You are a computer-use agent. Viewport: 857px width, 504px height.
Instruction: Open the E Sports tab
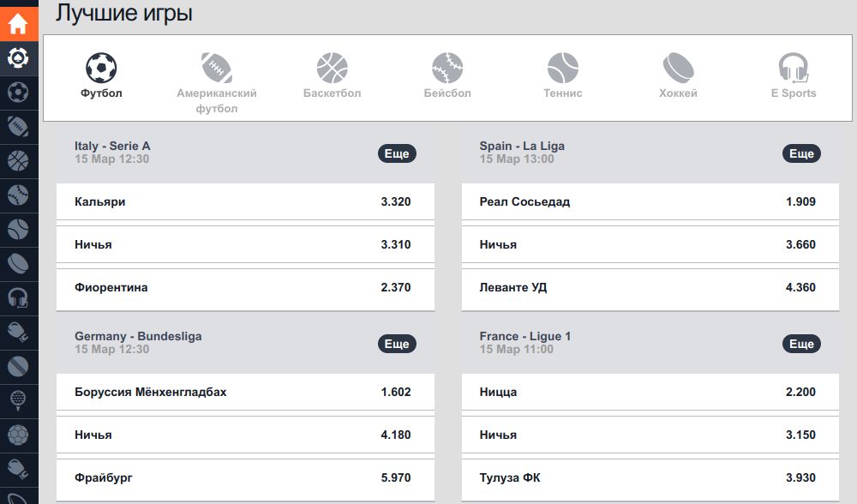793,75
